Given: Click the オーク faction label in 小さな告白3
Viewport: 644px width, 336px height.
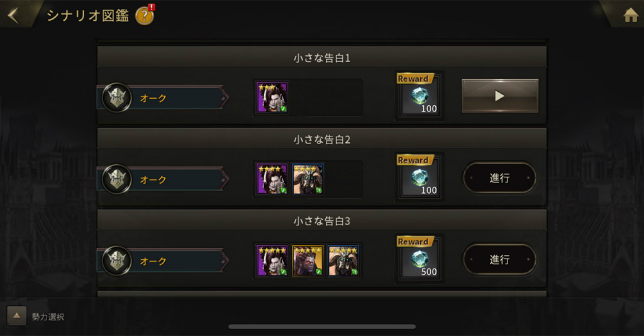Looking at the screenshot, I should pyautogui.click(x=153, y=261).
